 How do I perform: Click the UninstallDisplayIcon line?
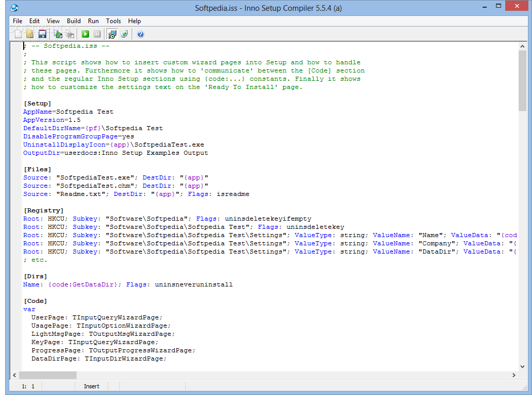[x=114, y=145]
